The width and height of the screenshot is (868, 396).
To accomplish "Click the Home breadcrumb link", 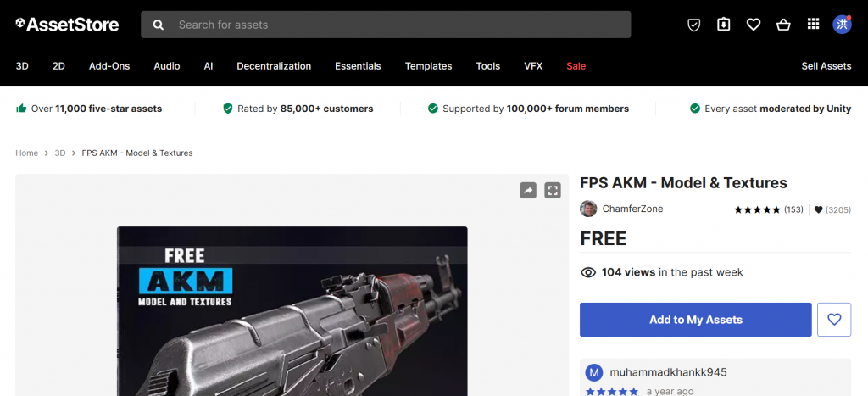I will click(x=26, y=153).
